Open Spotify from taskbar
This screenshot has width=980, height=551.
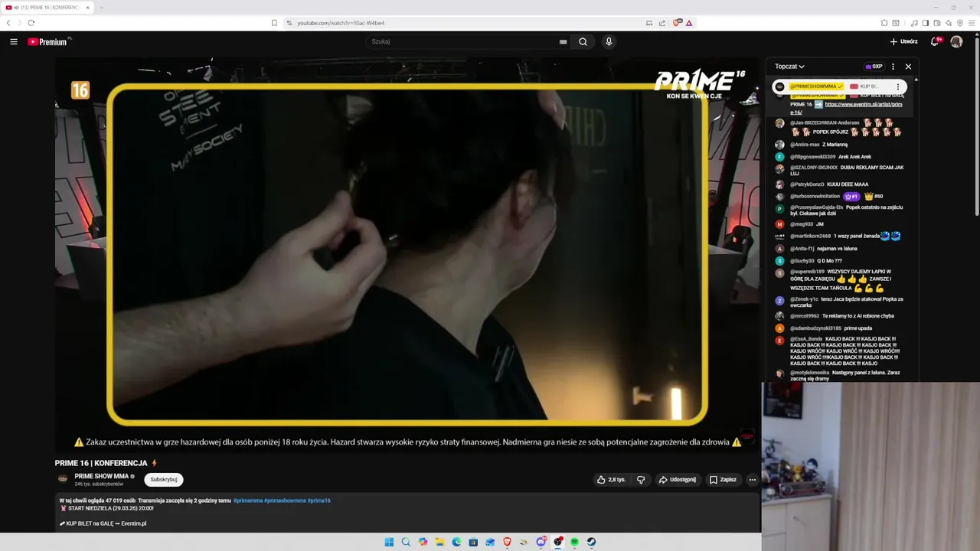[574, 542]
